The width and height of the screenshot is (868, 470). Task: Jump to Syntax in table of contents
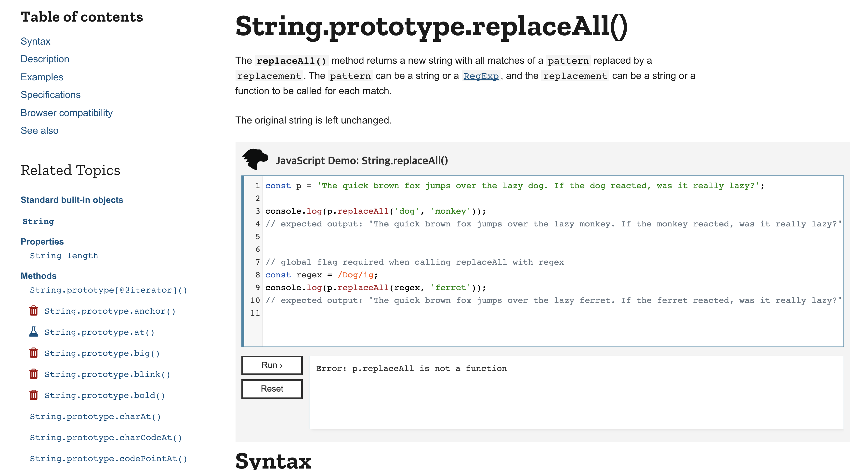click(35, 41)
